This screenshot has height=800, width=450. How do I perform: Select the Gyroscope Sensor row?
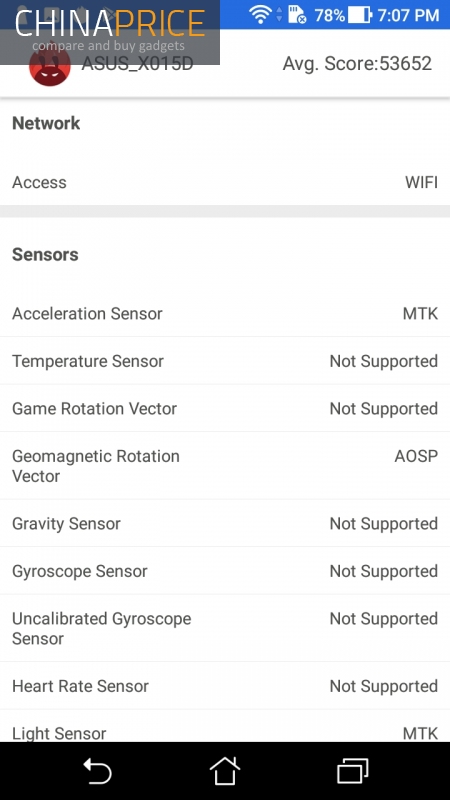tap(225, 570)
